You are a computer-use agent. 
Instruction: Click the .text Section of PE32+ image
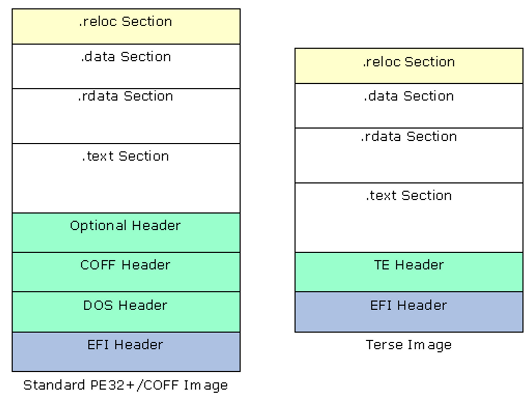point(126,178)
